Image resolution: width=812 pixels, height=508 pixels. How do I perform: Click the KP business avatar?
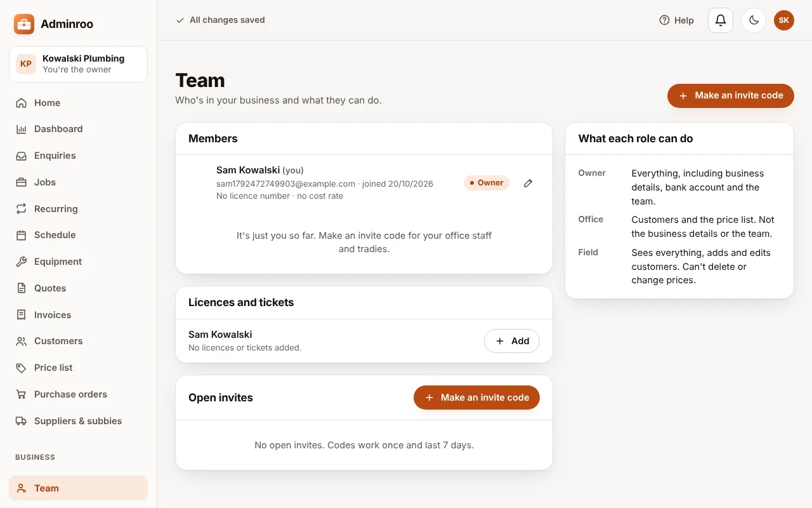tap(26, 64)
